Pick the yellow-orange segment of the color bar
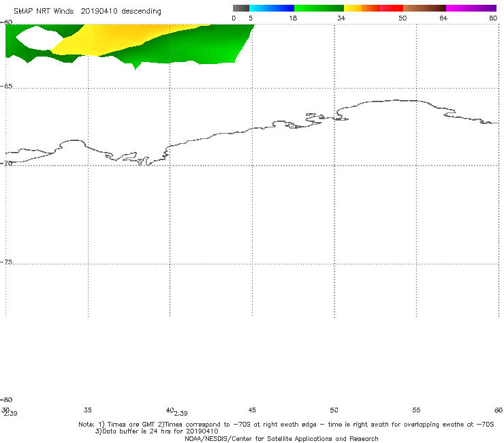 coord(362,8)
